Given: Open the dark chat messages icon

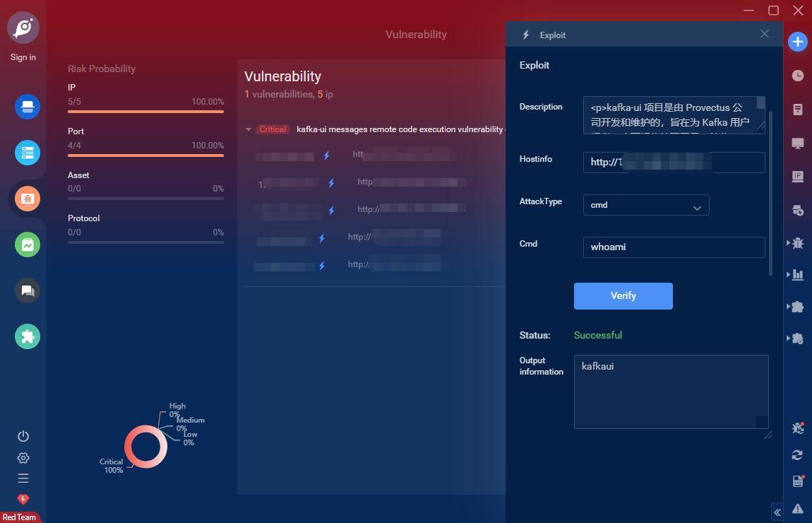Looking at the screenshot, I should 28,290.
